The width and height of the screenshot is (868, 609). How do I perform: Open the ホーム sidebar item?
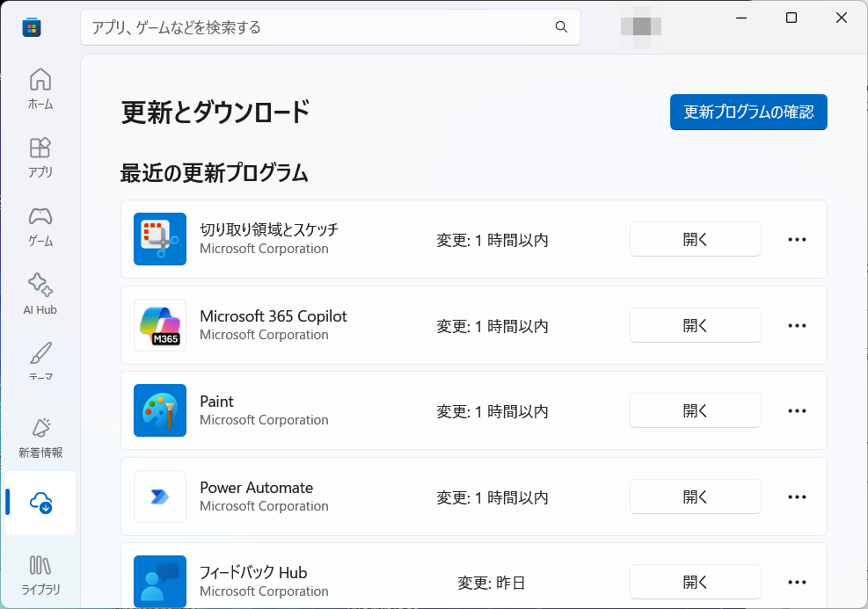tap(40, 89)
